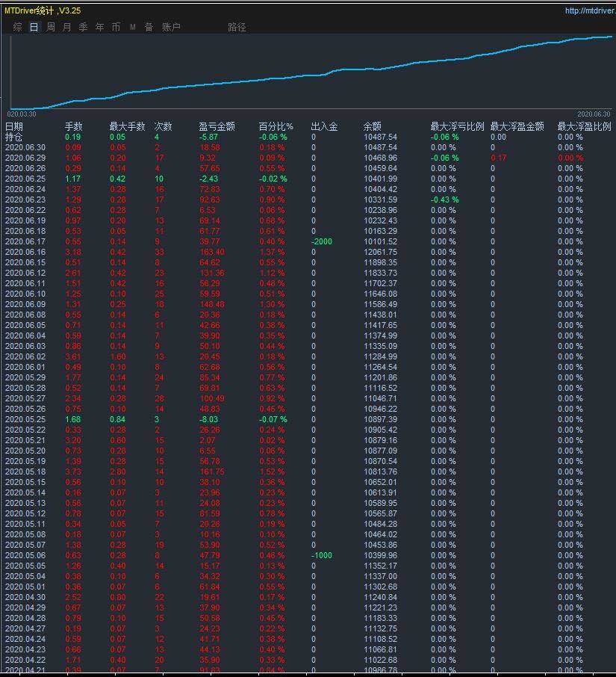Open the 季 quarterly tab
616x677 pixels.
(x=84, y=27)
